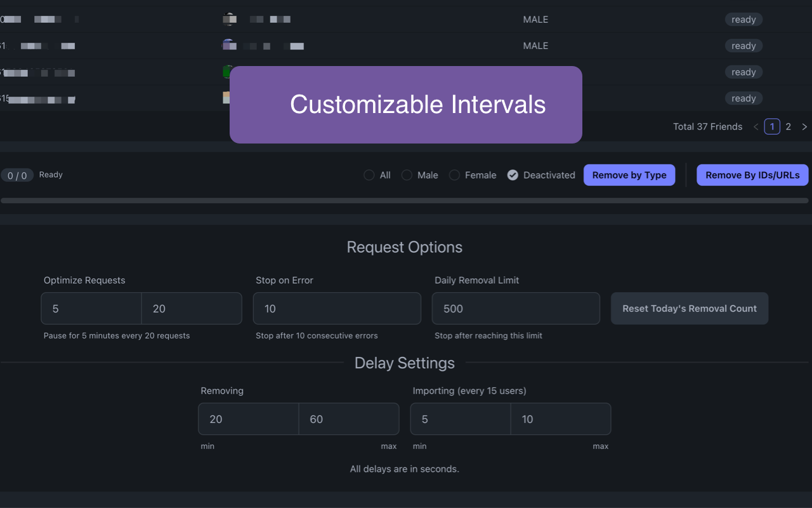This screenshot has height=508, width=812.
Task: Click the 'Request Options' heading
Action: point(405,247)
